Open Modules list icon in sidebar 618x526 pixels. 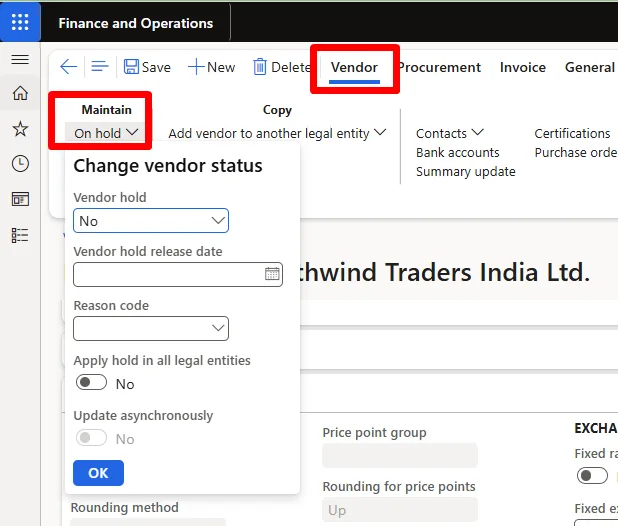pos(20,236)
